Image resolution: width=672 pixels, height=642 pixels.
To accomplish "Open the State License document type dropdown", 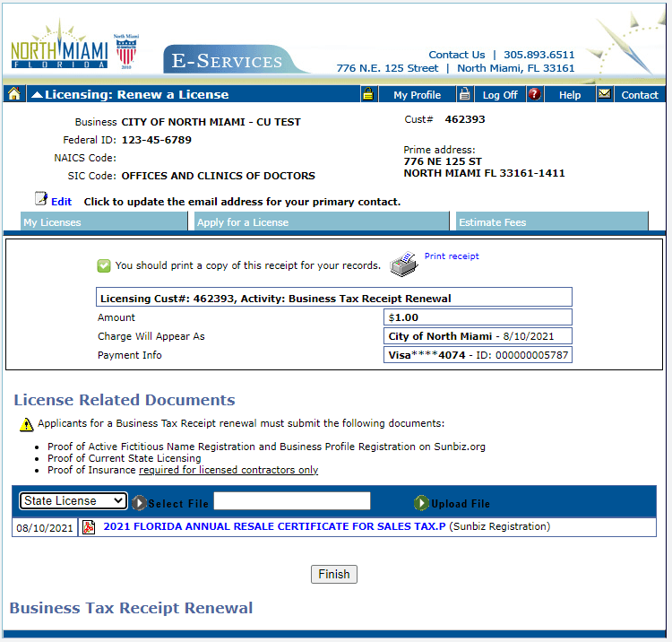I will 73,501.
